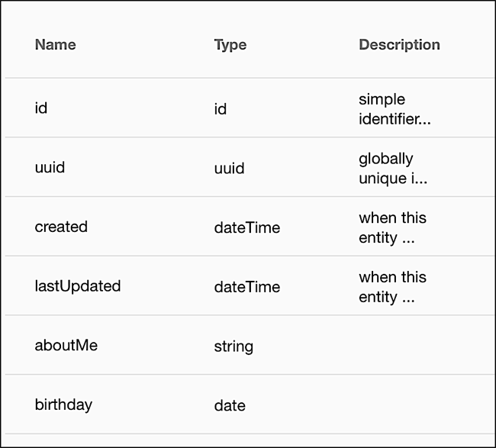Click the Name column header
Screen dimensions: 496x448
(55, 44)
